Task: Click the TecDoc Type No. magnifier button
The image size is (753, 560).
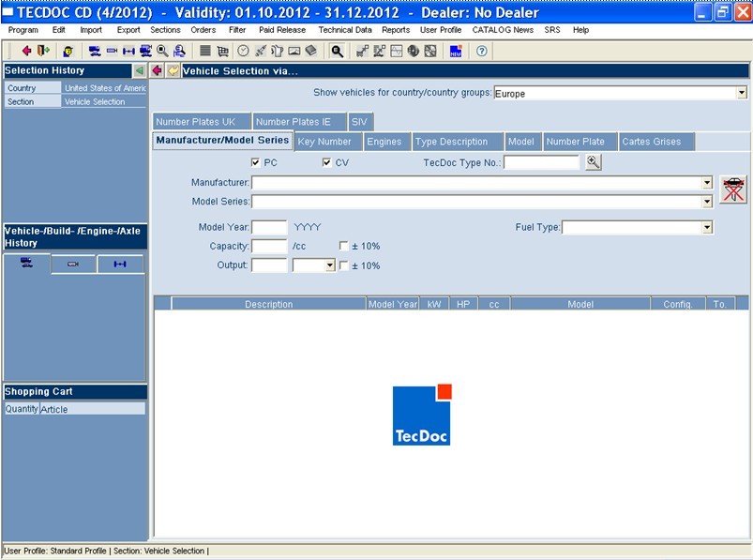Action: click(592, 161)
